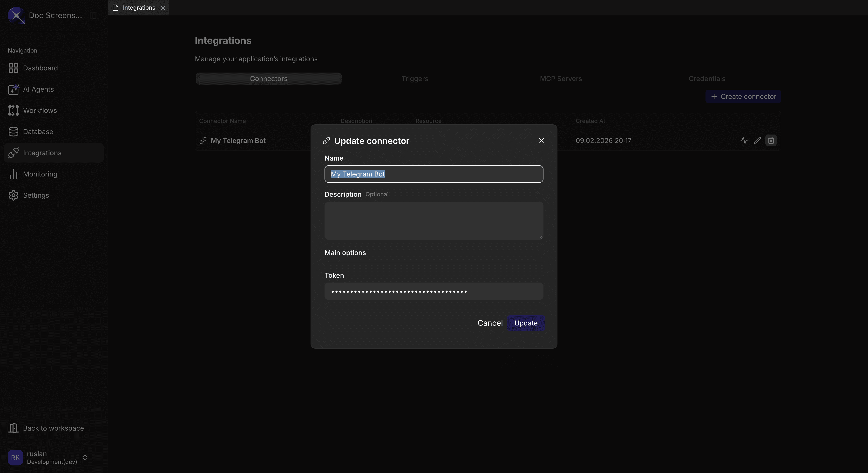Image resolution: width=868 pixels, height=473 pixels.
Task: Edit My Telegram Bot via pencil icon
Action: coord(757,140)
